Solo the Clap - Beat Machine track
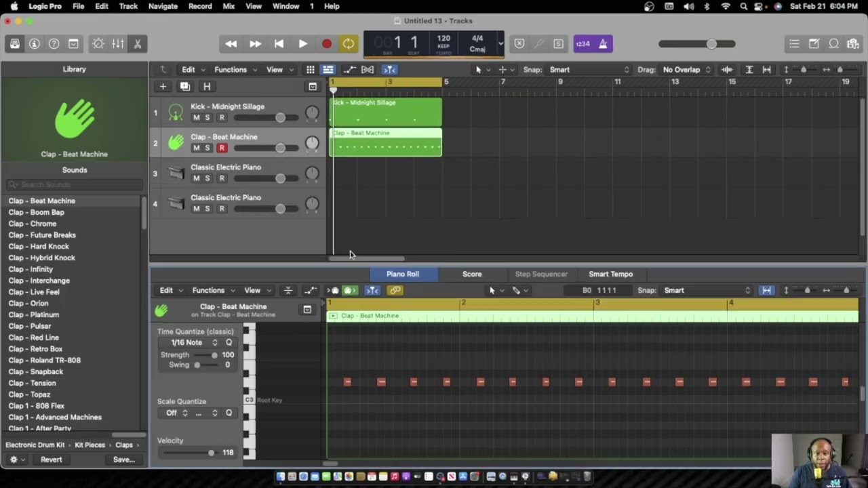868x488 pixels. point(208,148)
